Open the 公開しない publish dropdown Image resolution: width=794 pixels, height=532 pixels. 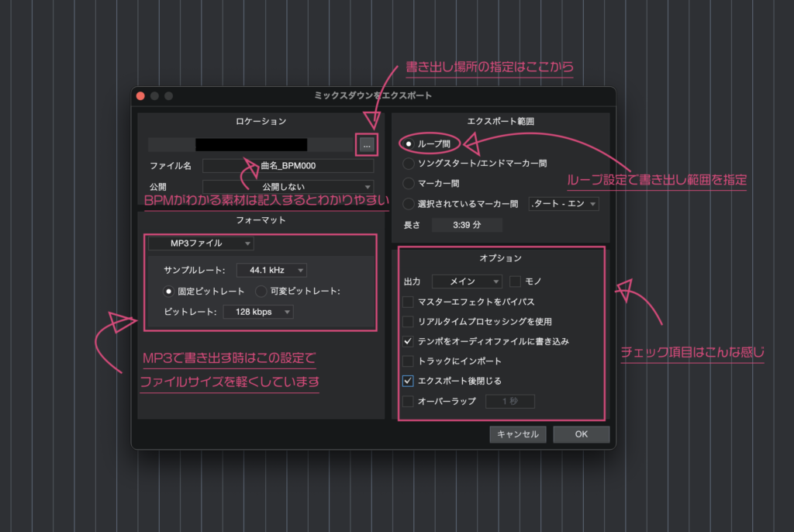click(288, 187)
